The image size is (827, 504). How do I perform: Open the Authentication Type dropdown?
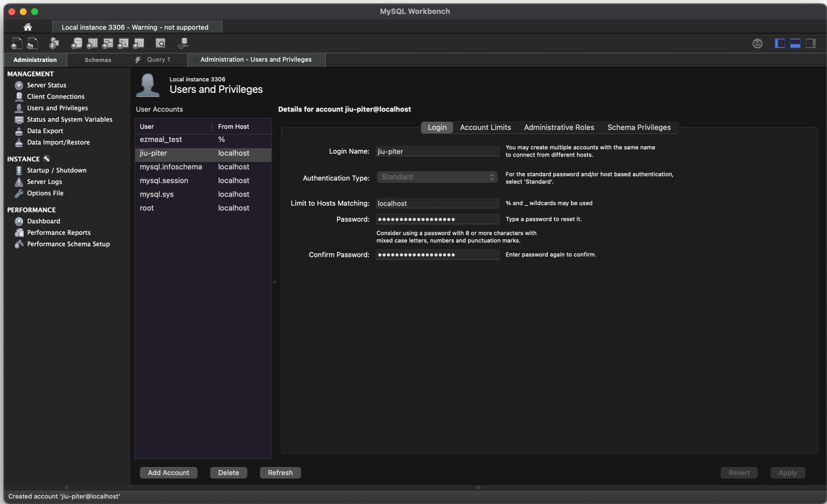click(x=437, y=177)
